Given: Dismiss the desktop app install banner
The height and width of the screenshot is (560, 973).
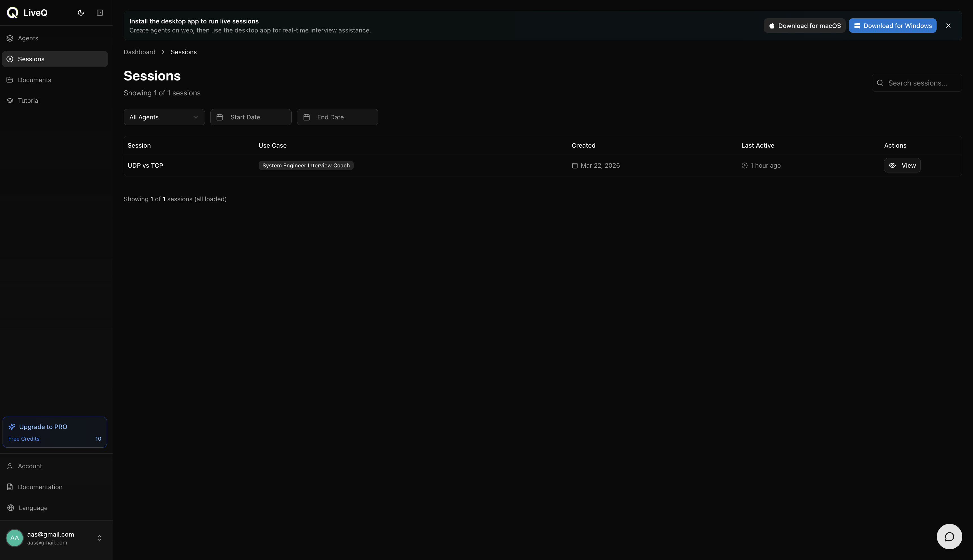Looking at the screenshot, I should (x=948, y=26).
